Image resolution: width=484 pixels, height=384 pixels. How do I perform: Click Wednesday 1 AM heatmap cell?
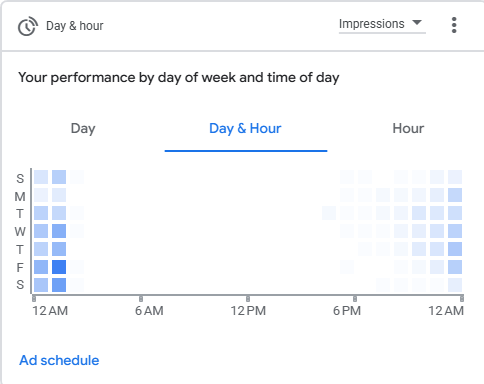pyautogui.click(x=59, y=231)
